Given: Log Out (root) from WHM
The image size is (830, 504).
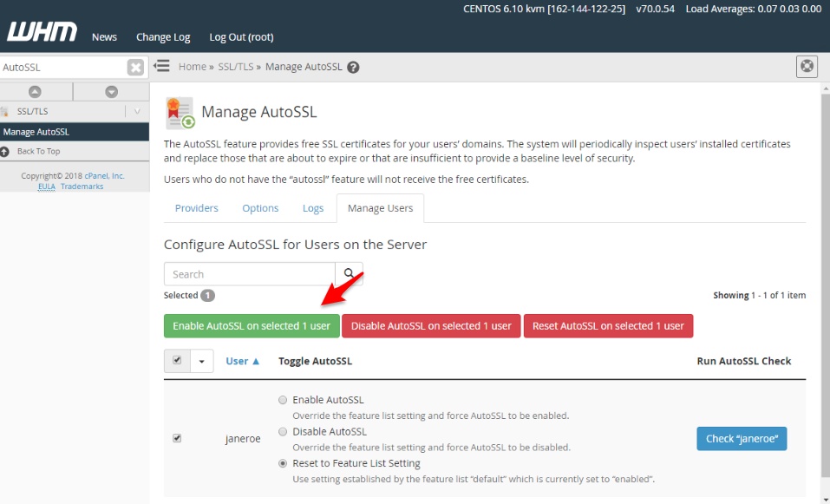Looking at the screenshot, I should point(241,37).
